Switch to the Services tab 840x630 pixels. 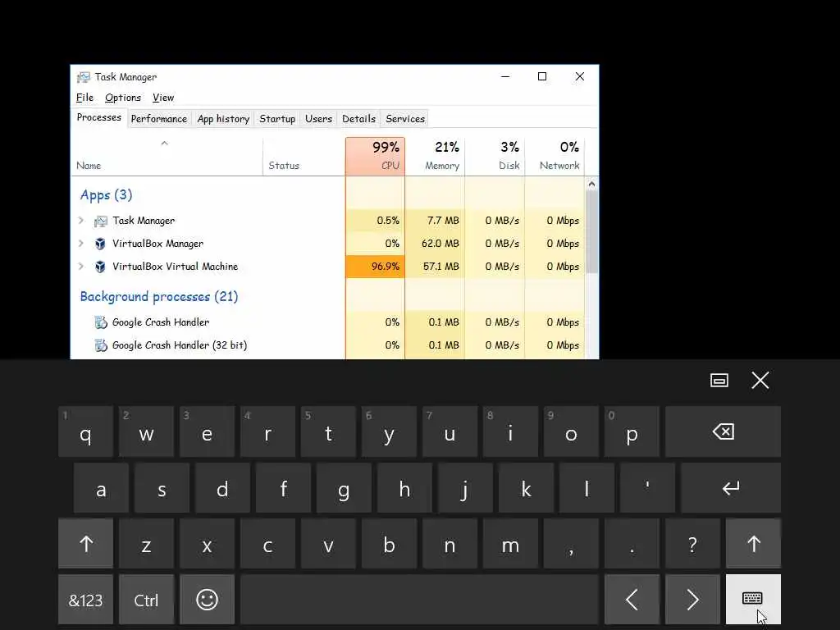coord(405,119)
